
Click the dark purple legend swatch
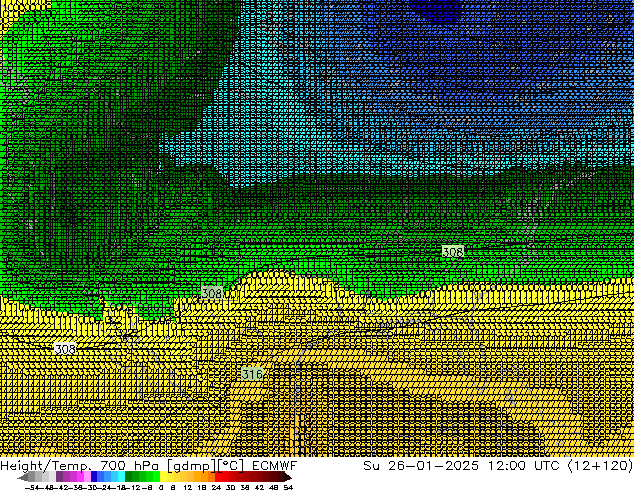pyautogui.click(x=59, y=477)
